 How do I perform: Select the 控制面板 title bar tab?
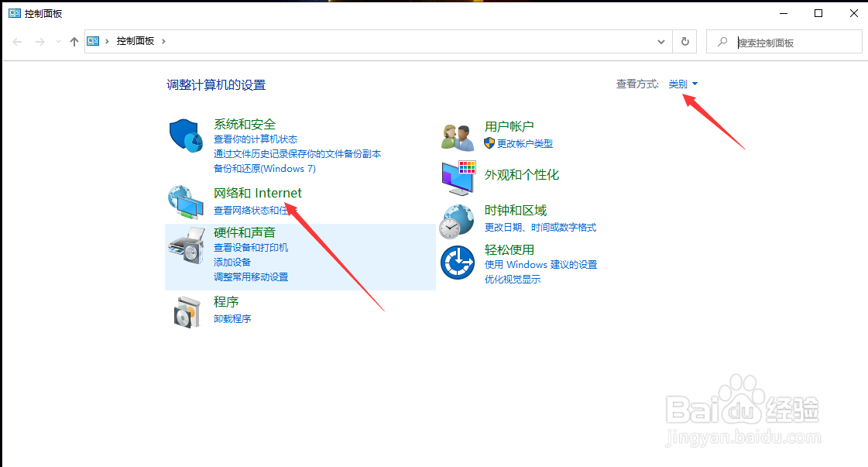tap(34, 12)
